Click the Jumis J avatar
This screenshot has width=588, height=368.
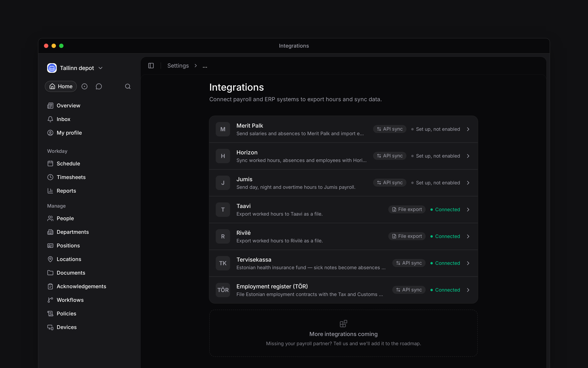click(223, 183)
